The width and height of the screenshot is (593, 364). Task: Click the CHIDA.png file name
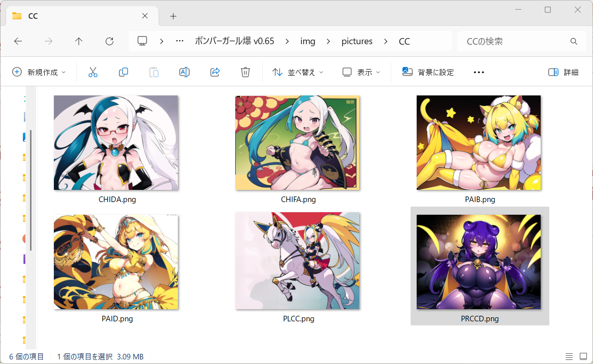117,199
